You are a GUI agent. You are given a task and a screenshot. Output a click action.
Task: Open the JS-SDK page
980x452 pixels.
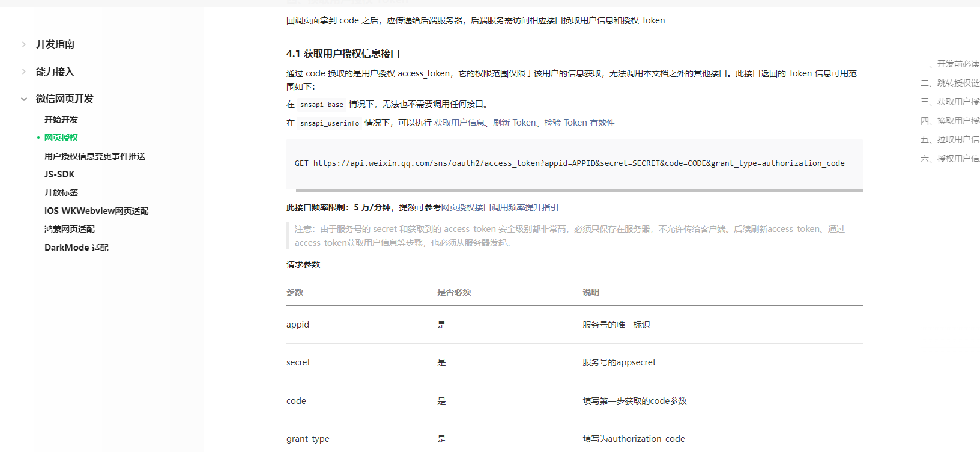(x=59, y=174)
